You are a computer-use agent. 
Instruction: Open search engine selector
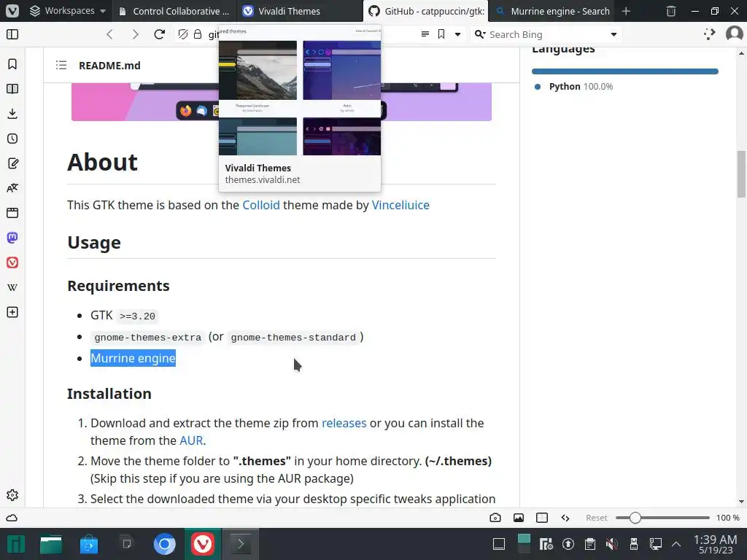coord(480,34)
